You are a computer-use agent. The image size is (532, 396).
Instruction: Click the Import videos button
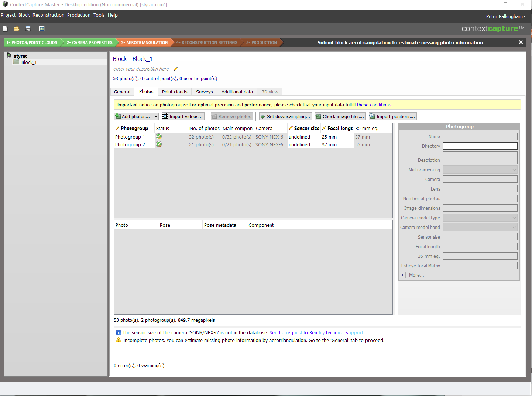[183, 117]
